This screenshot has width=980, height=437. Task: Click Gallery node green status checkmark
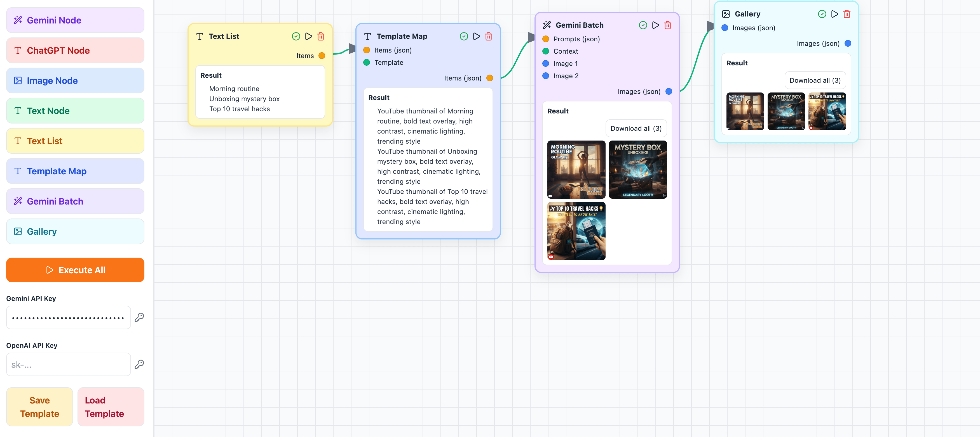[822, 14]
